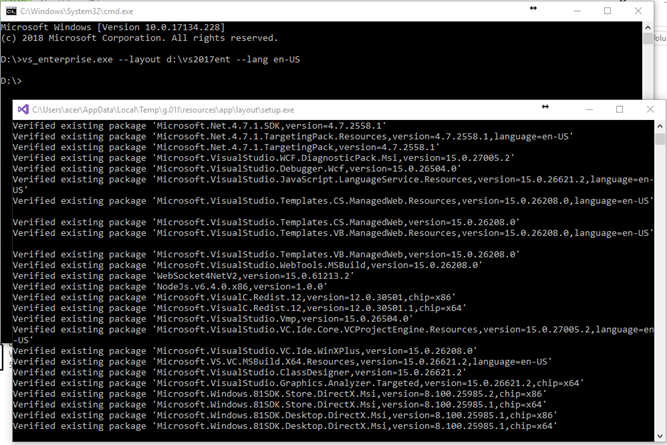Click the 'Debugger.Wcf' package line
Image resolution: width=667 pixels, height=445 pixels.
click(237, 169)
